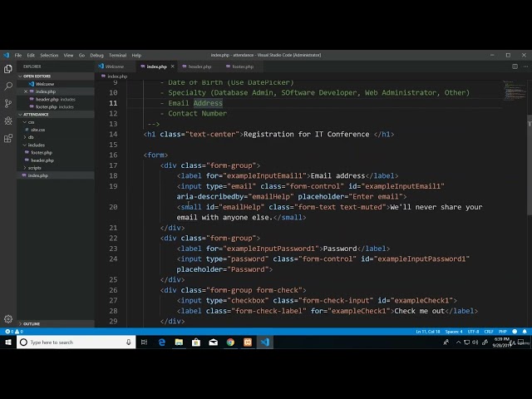This screenshot has height=399, width=532.
Task: Click the feedback smiley in status bar
Action: [515, 332]
